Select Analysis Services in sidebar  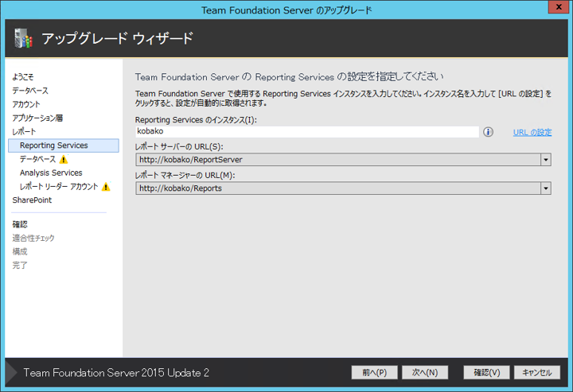51,173
